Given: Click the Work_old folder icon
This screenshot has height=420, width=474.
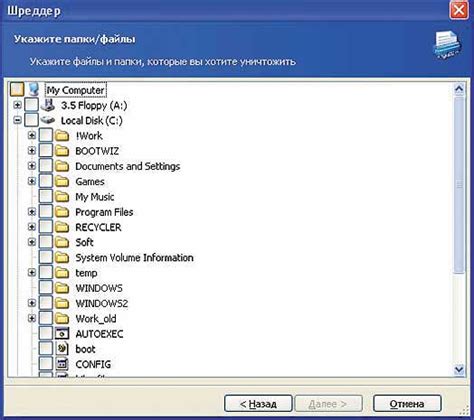Looking at the screenshot, I should 62,319.
